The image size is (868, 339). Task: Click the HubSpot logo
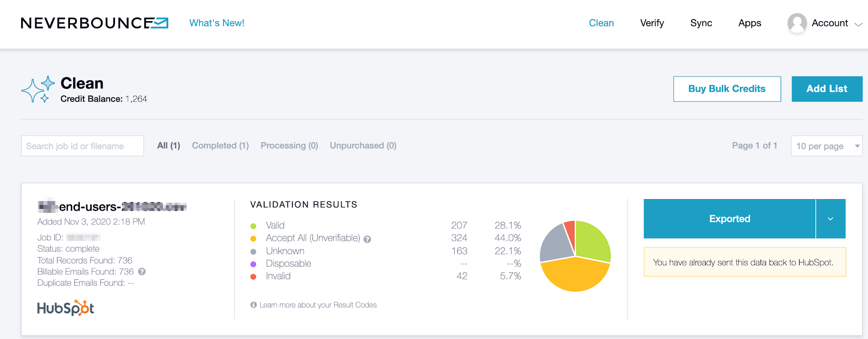tap(65, 308)
